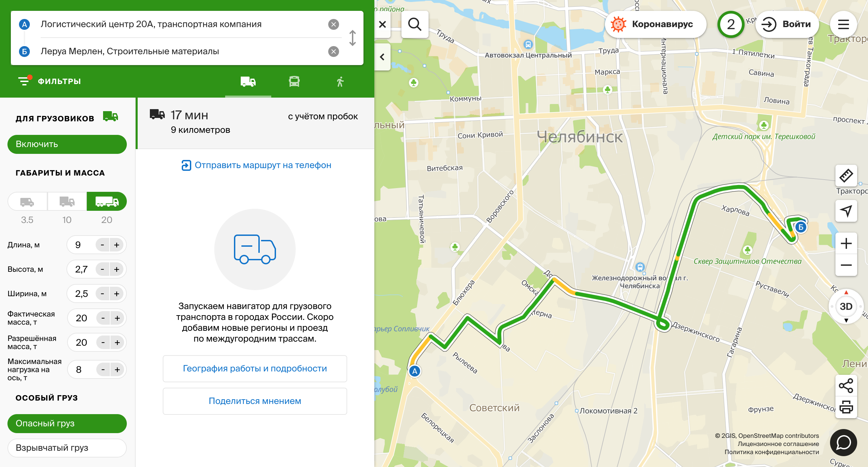The width and height of the screenshot is (868, 467).
Task: Decrease maximum axle load value
Action: coord(103,370)
